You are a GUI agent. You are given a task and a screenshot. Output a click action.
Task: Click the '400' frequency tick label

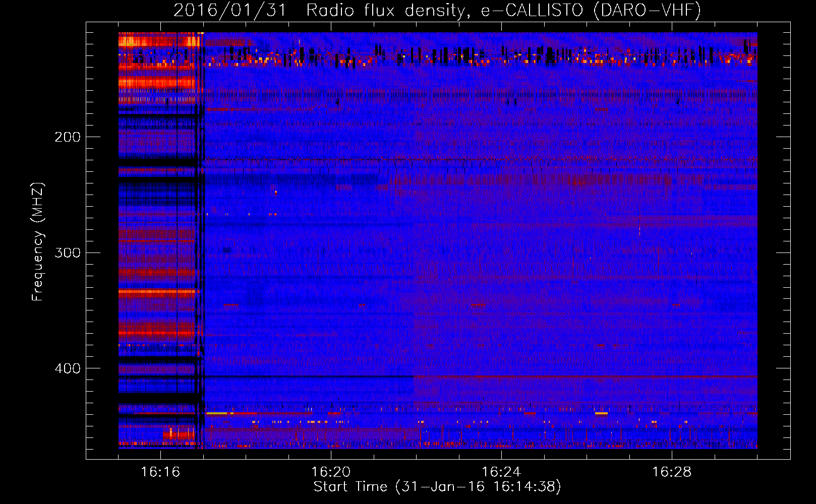68,368
